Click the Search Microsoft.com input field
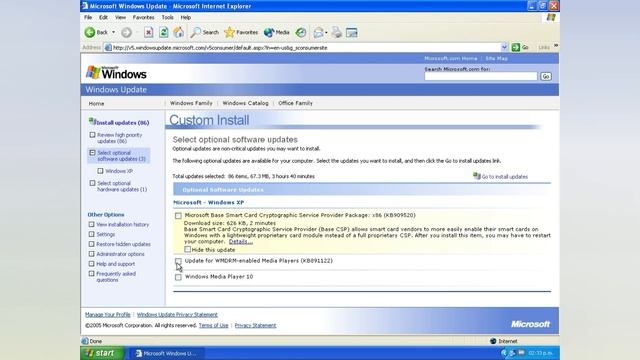Image resolution: width=640 pixels, height=360 pixels. [x=480, y=76]
